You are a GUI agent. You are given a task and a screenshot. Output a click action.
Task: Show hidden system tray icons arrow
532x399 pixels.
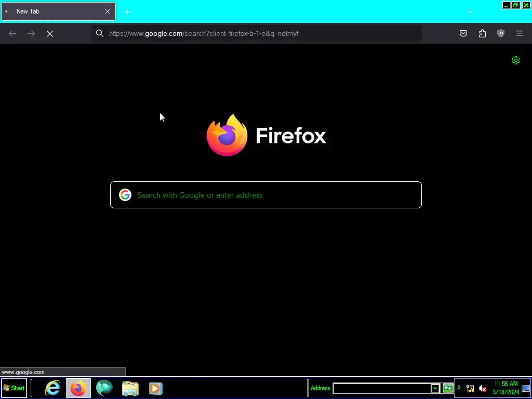pyautogui.click(x=459, y=388)
